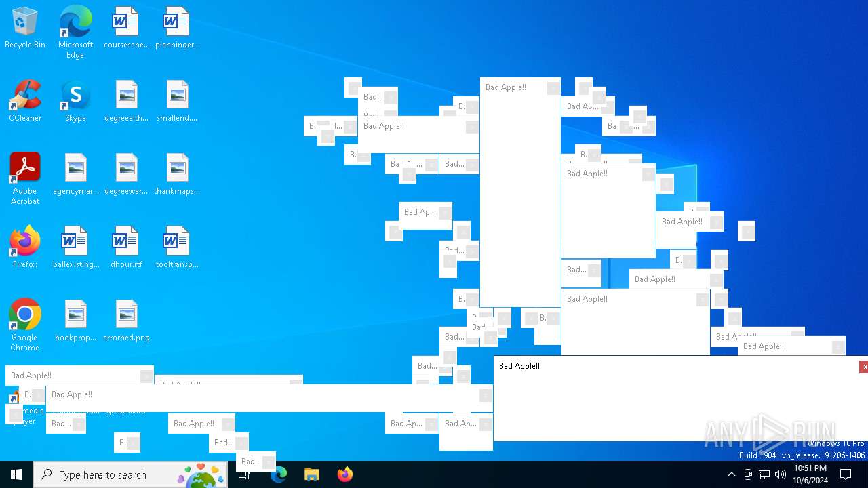The image size is (868, 488).
Task: Select the ballexisting Word document
Action: (x=75, y=248)
